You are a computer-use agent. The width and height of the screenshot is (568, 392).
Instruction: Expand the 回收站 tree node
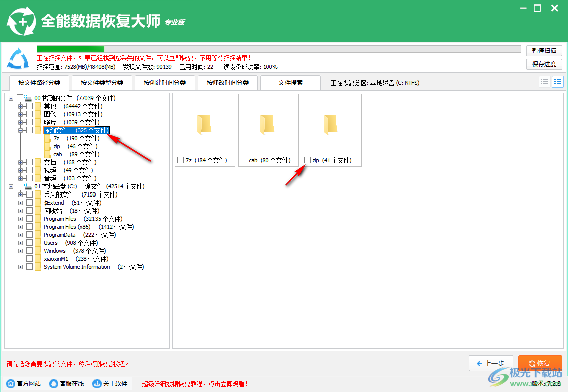point(21,211)
